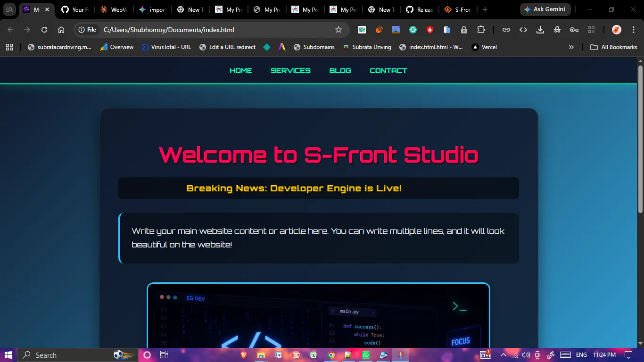This screenshot has height=362, width=644.
Task: Click the teal diamond bookmark icon
Action: (267, 47)
